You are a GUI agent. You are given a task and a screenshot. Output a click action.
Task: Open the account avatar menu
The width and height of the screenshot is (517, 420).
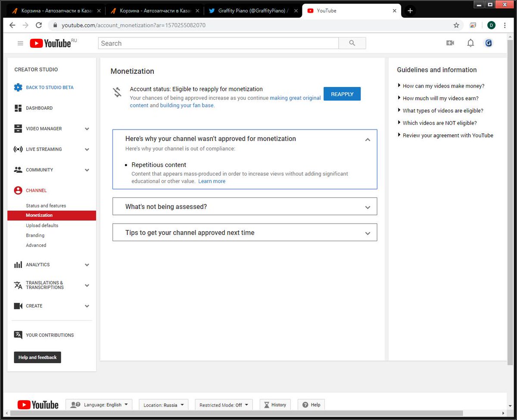coord(489,43)
